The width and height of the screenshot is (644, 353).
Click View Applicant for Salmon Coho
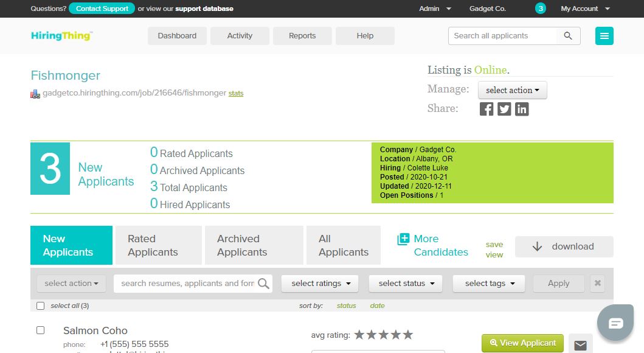click(522, 343)
